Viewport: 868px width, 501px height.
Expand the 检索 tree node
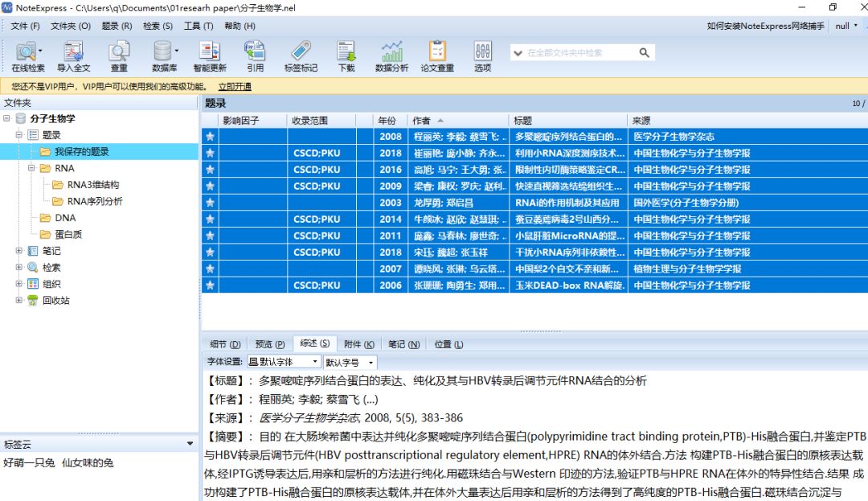point(18,267)
